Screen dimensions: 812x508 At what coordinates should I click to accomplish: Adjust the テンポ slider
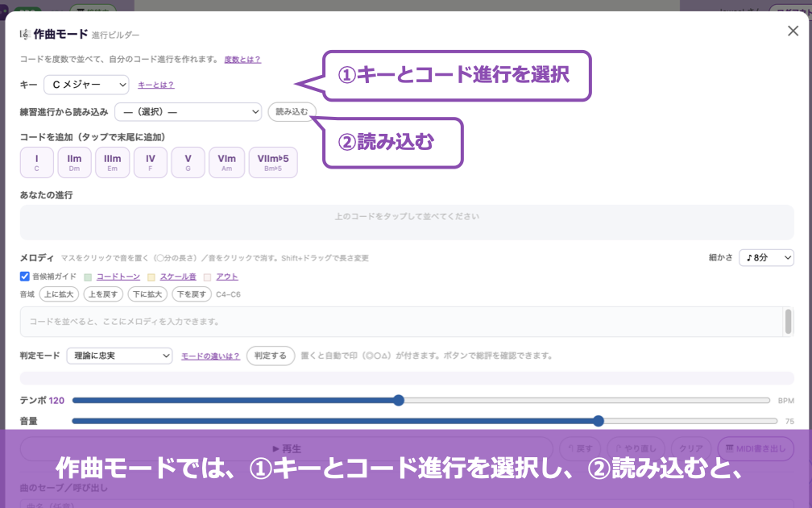(x=421, y=400)
